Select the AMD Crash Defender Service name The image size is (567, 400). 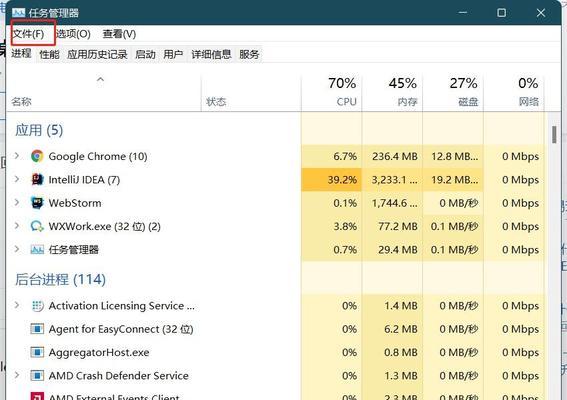pyautogui.click(x=119, y=376)
